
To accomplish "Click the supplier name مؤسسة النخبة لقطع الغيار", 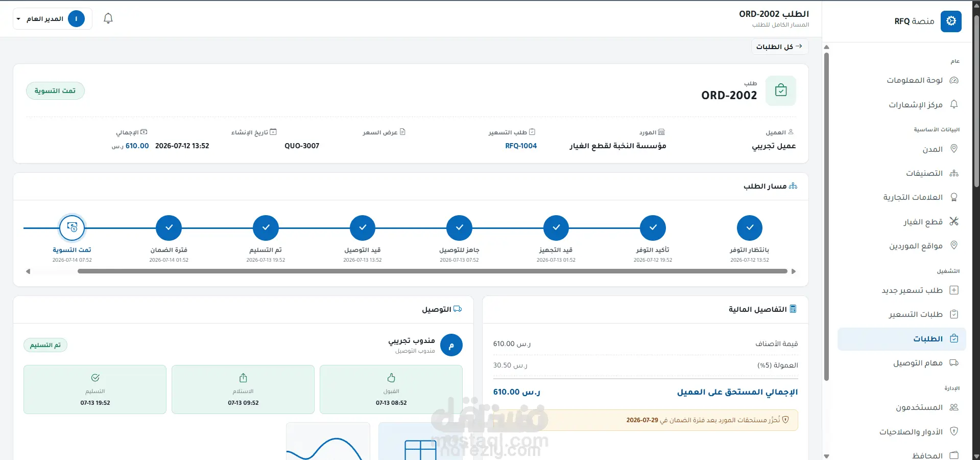I will (x=617, y=146).
